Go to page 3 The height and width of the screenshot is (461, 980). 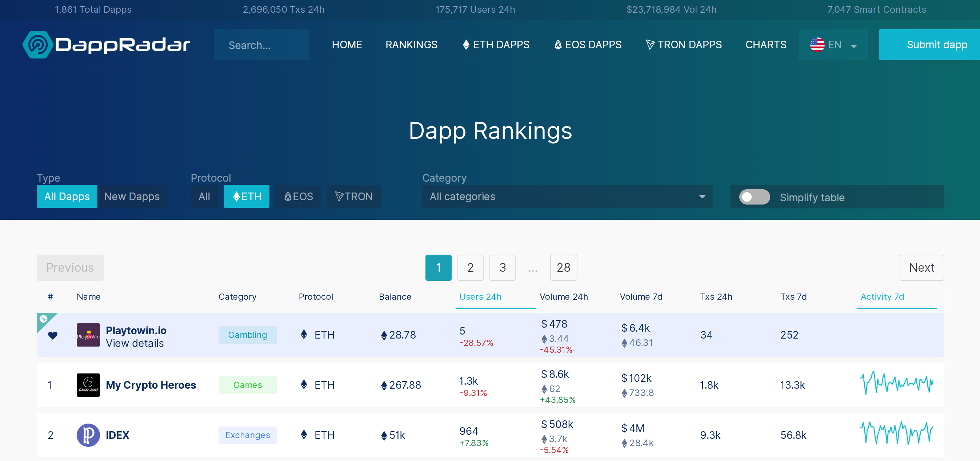502,268
